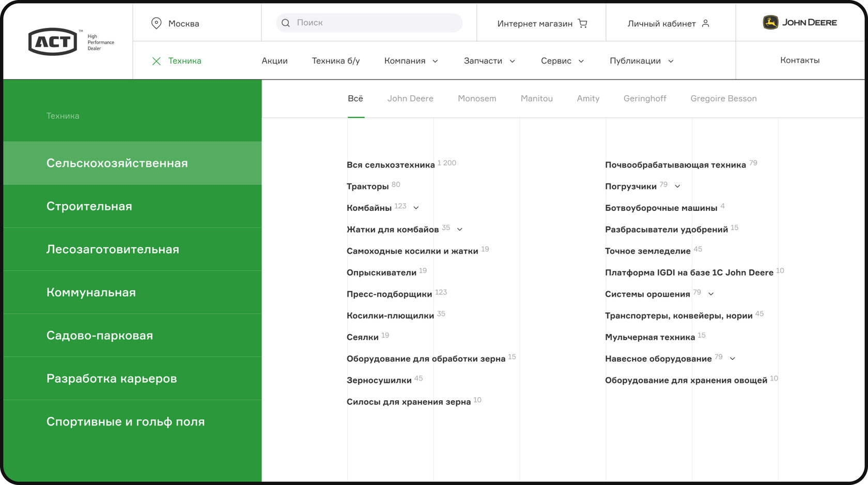Select the Geringhoff tab
The image size is (868, 485).
point(644,98)
